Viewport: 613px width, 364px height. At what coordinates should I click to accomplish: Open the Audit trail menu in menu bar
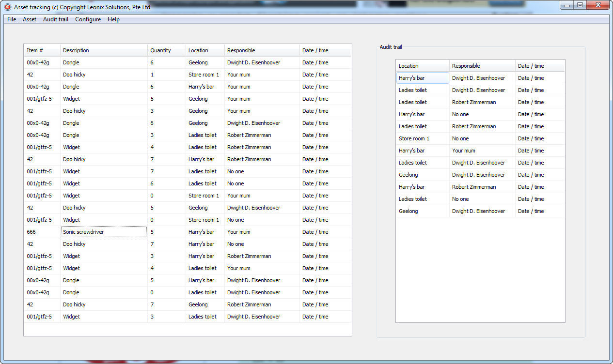click(x=56, y=19)
